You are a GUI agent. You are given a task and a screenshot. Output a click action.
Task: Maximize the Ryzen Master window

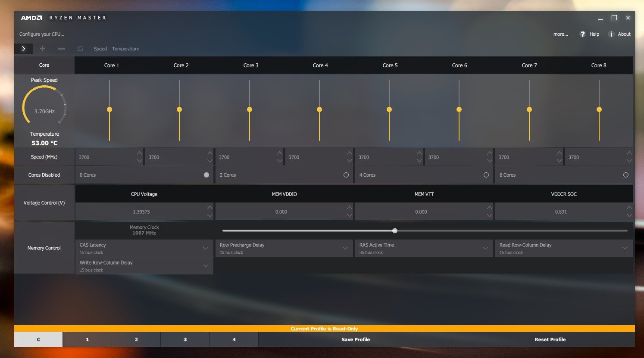614,18
